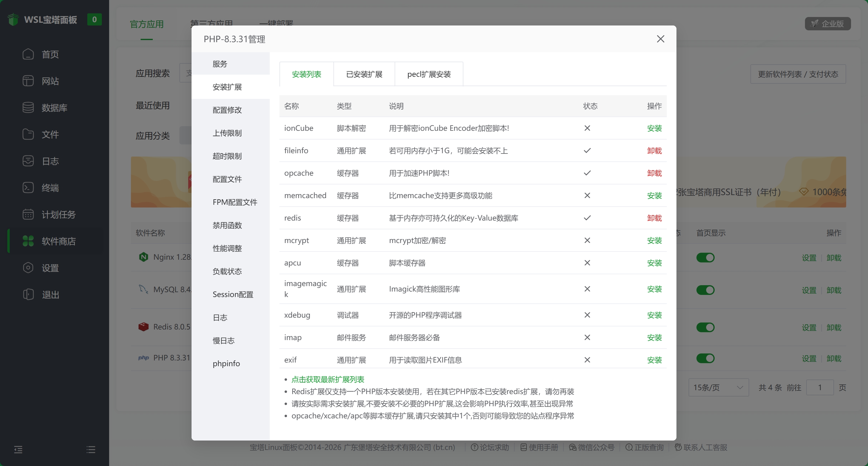Switch to pecl扩展安装 tab
This screenshot has height=466, width=868.
coord(429,74)
